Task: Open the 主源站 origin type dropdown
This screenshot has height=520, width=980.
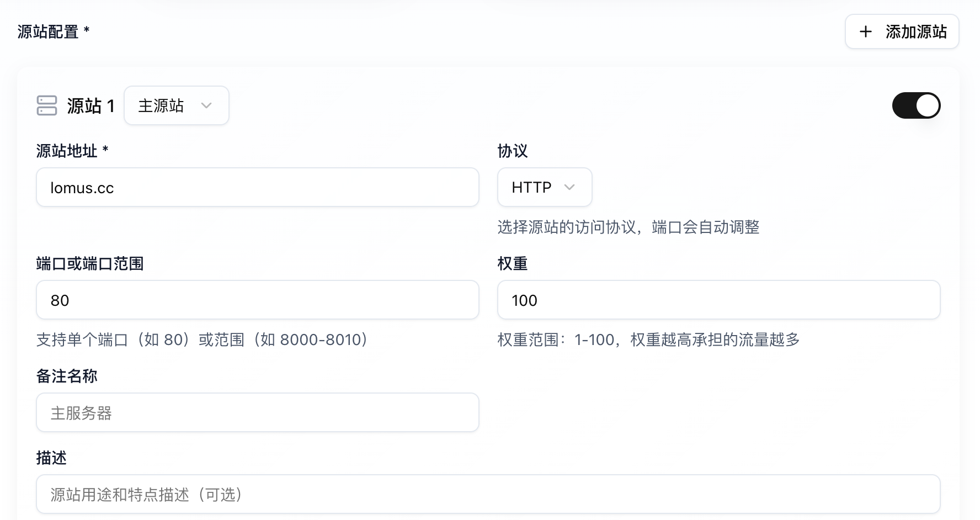Action: pyautogui.click(x=176, y=105)
